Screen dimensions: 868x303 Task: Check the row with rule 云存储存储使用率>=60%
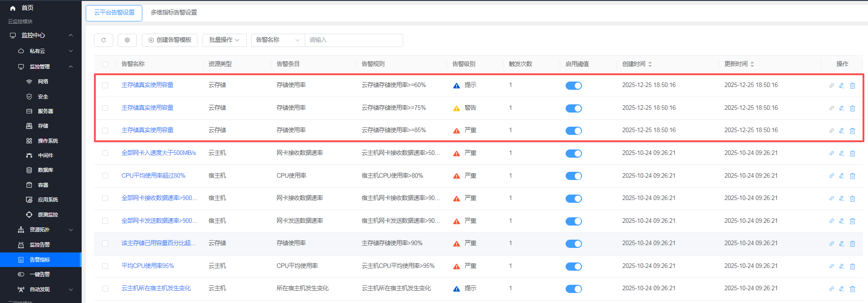[105, 85]
